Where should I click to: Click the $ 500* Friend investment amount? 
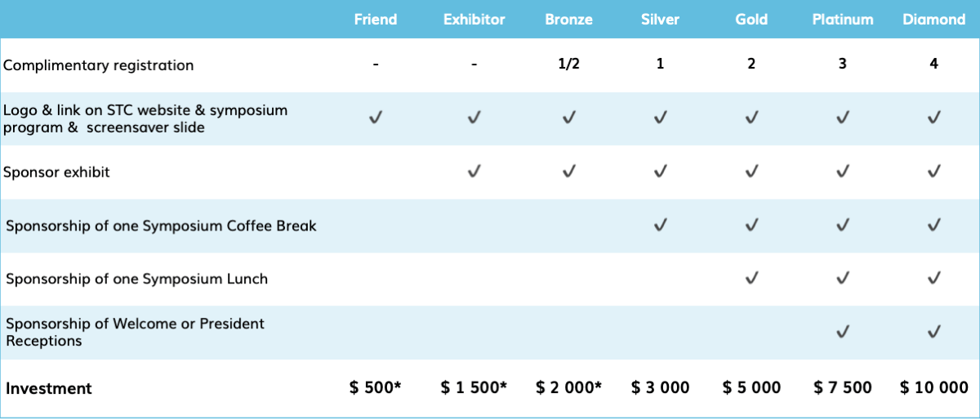(x=376, y=387)
